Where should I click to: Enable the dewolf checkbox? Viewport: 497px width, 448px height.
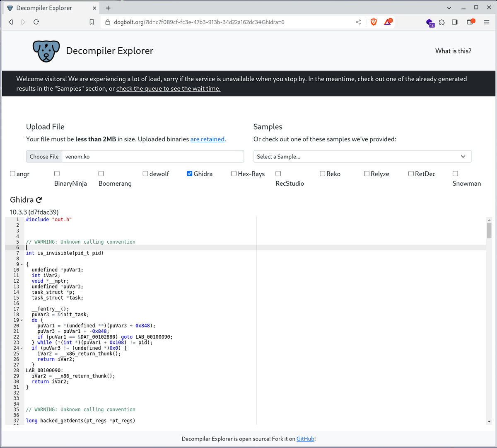coord(145,174)
